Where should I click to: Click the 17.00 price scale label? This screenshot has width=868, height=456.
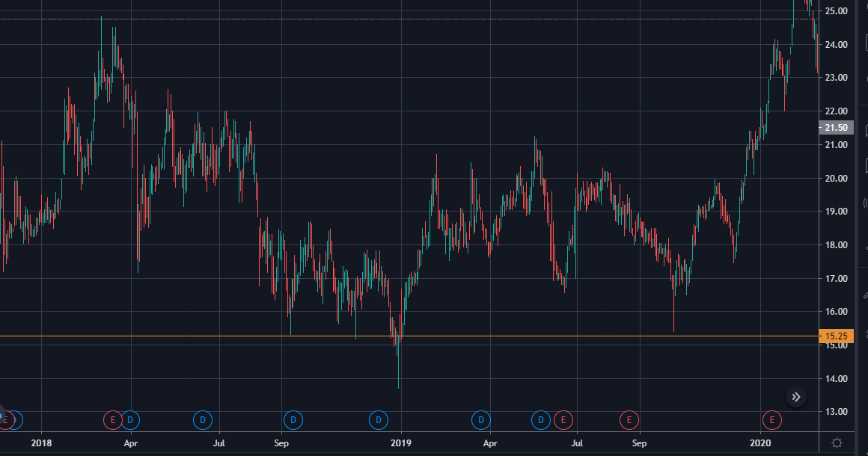pos(836,279)
